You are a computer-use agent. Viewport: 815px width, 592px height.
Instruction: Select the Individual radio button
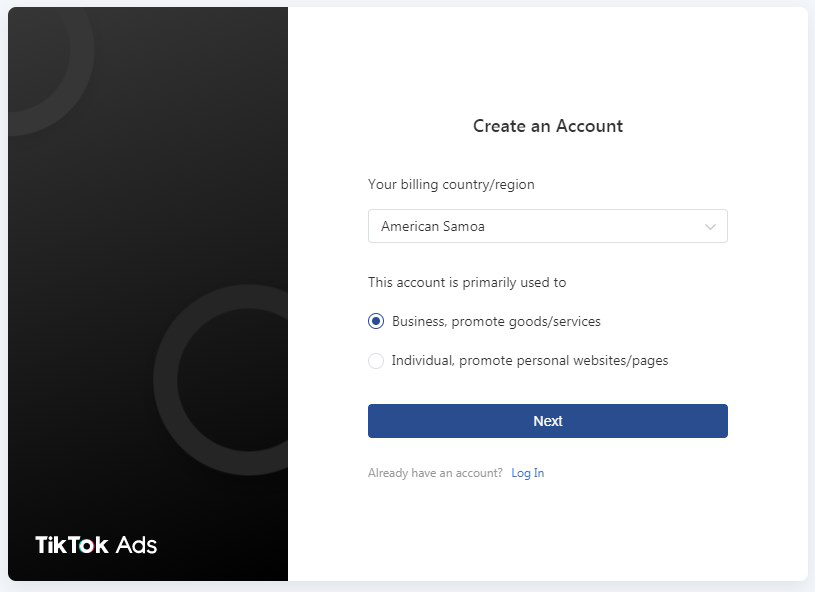376,360
